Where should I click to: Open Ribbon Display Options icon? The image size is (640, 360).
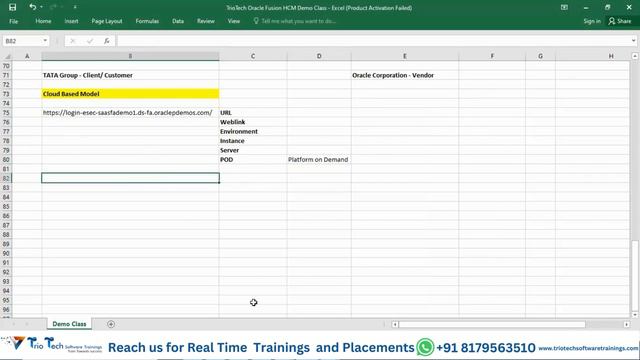[564, 7]
